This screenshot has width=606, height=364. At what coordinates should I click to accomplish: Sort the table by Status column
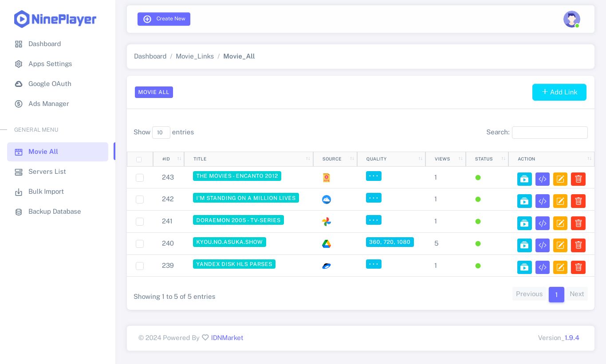(x=487, y=159)
